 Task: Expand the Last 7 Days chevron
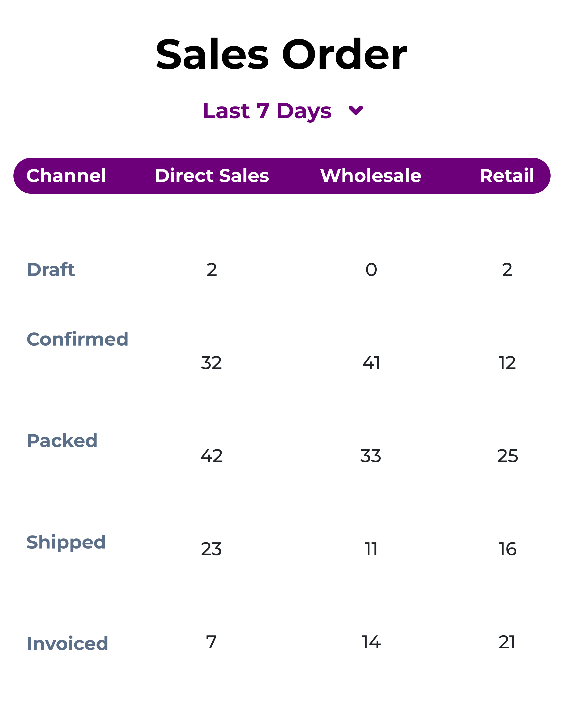pos(356,110)
